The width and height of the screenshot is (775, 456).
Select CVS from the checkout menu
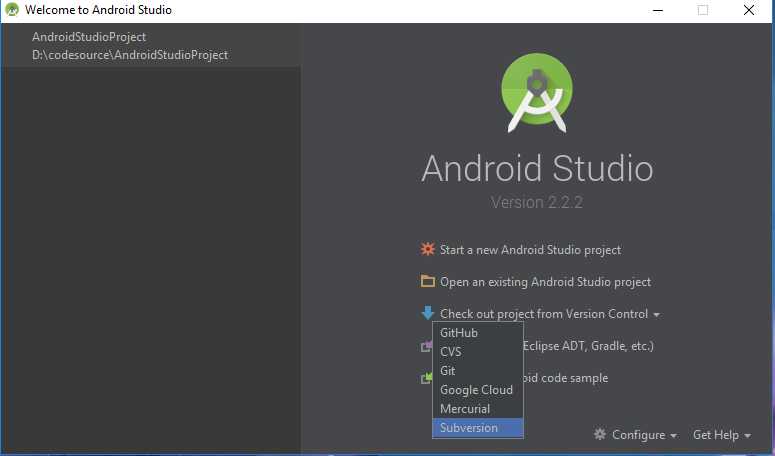click(477, 352)
